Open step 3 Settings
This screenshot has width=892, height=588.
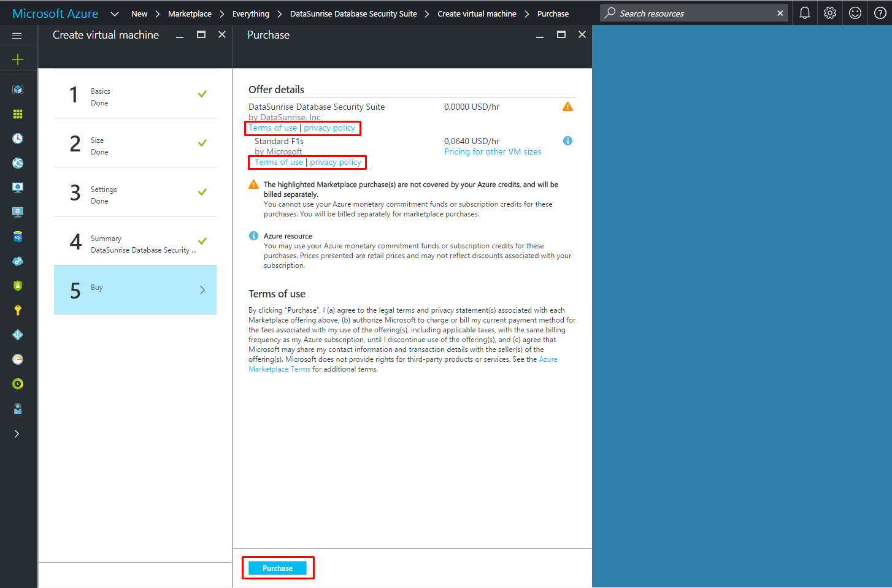point(135,192)
